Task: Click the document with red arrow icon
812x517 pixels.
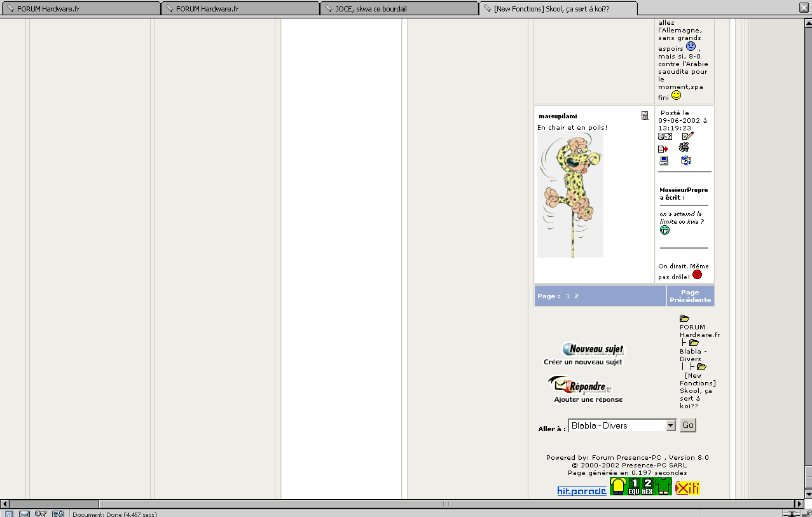Action: click(x=663, y=149)
